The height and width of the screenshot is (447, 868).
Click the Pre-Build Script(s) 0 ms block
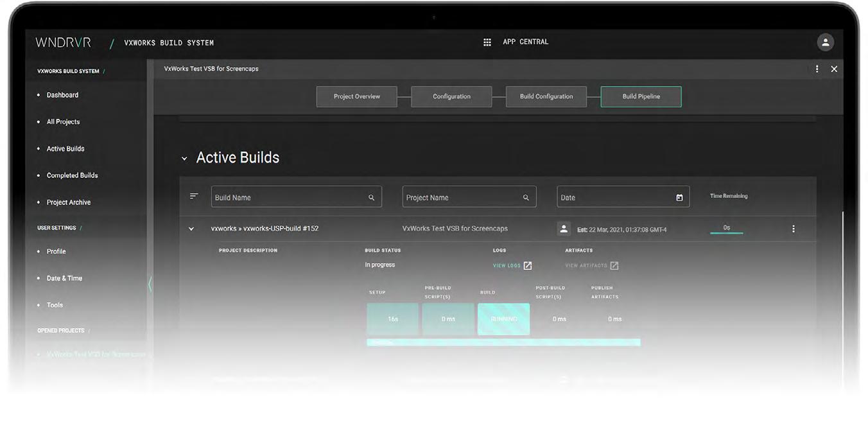tap(448, 319)
